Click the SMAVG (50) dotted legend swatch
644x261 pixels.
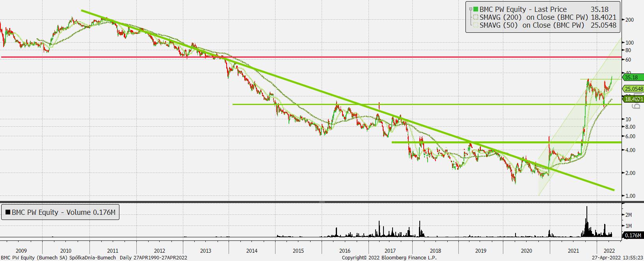click(476, 25)
